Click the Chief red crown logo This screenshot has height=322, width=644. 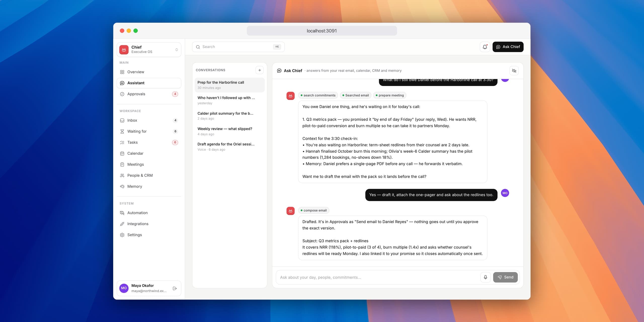tap(124, 50)
